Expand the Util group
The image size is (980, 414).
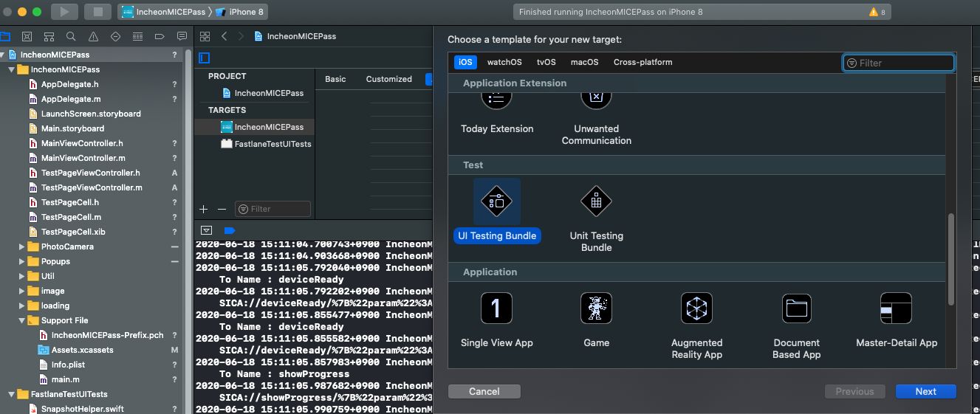21,276
